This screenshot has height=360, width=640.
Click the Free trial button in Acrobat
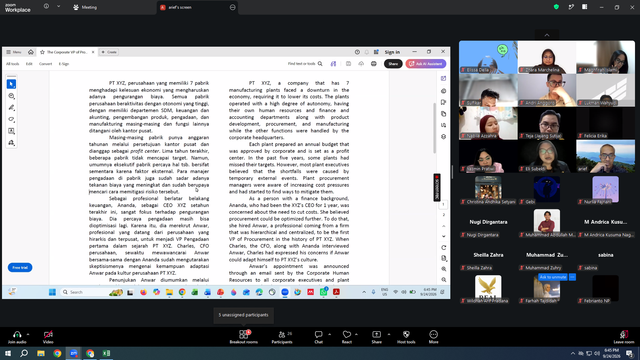coord(20,268)
